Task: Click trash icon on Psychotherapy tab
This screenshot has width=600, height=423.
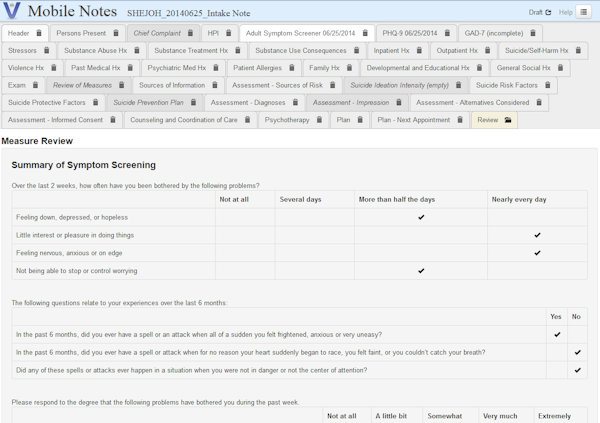Action: tap(319, 120)
